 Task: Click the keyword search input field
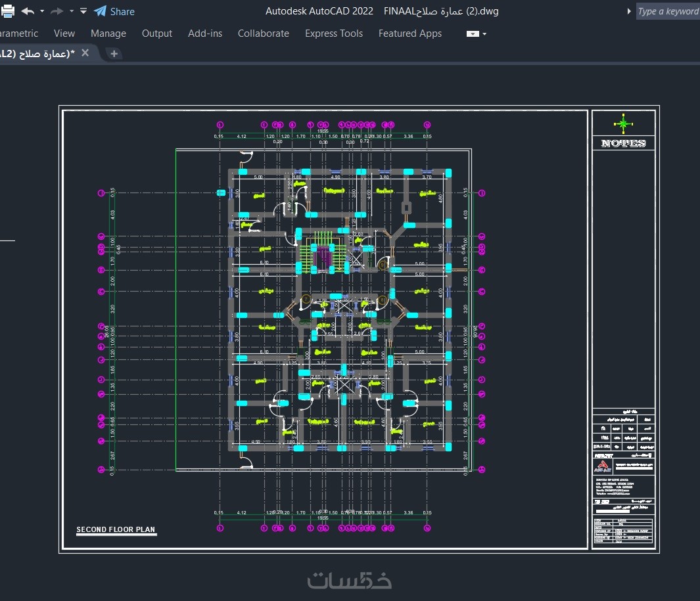coord(668,11)
